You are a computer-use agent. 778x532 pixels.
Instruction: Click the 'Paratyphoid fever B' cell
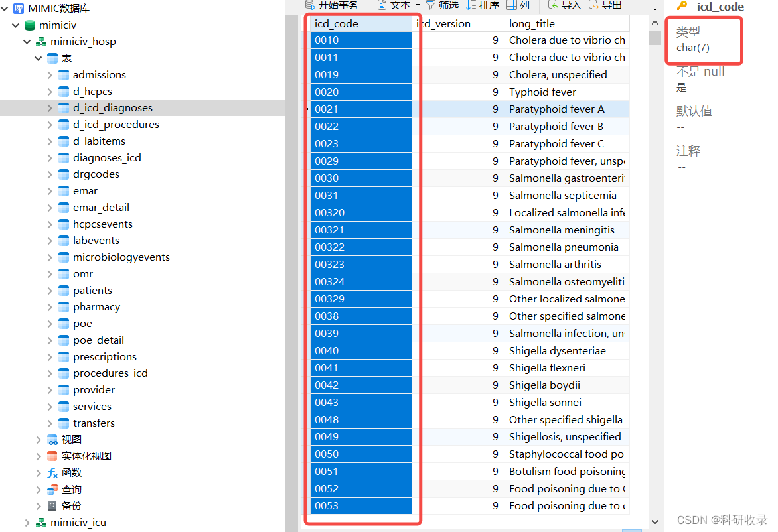[567, 127]
